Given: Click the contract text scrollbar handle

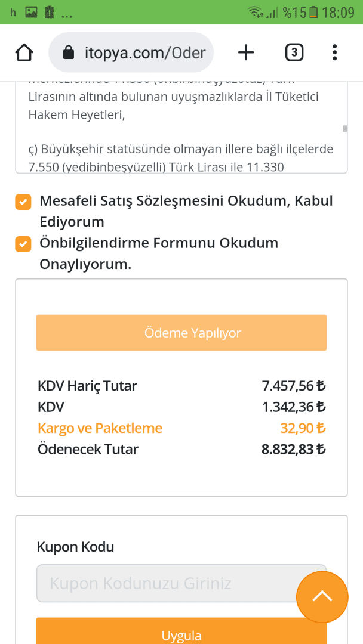Looking at the screenshot, I should 344,128.
